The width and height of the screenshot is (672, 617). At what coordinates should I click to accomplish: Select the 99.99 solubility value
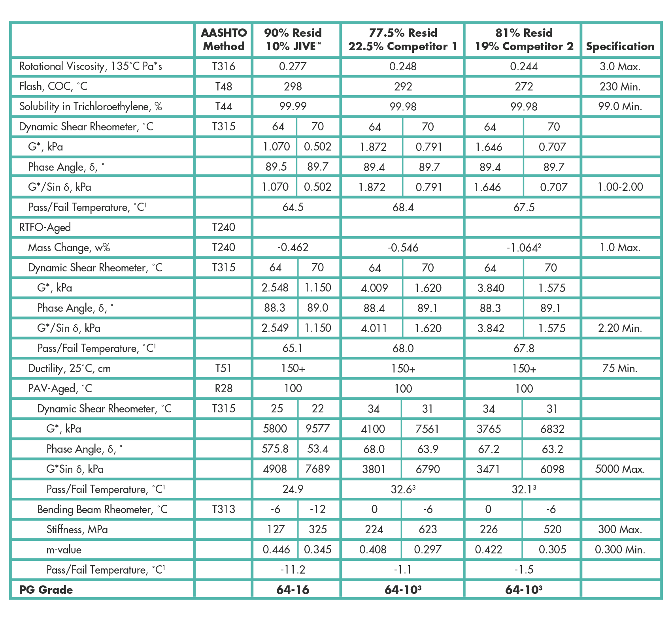click(x=293, y=107)
